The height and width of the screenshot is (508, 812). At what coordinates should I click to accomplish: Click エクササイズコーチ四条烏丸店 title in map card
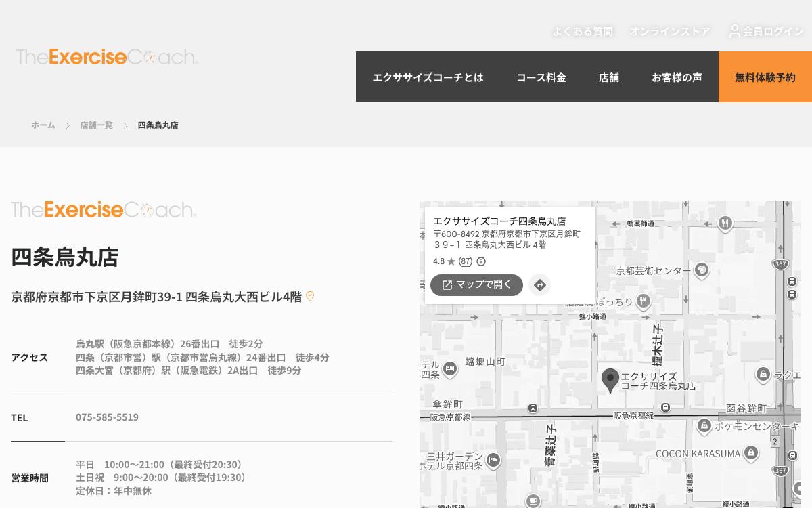point(499,221)
